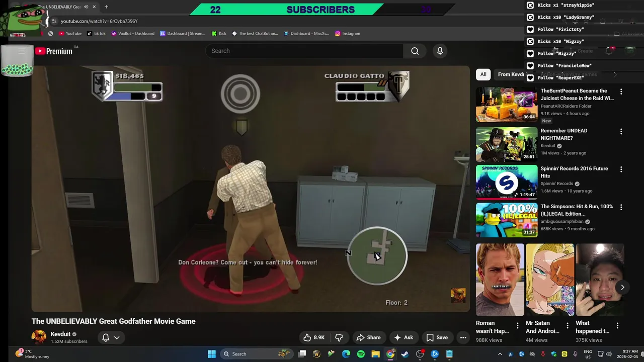Open the Kevduit channel name link

point(60,334)
